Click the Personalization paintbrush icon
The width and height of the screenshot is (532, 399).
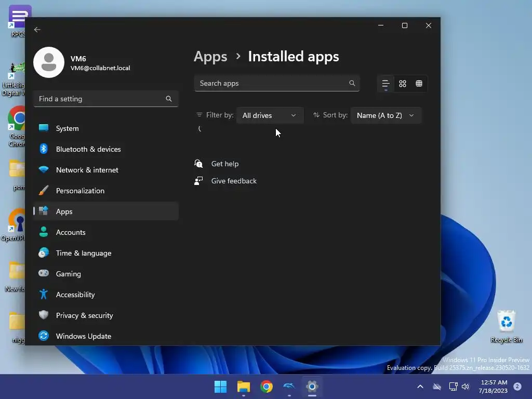[44, 190]
